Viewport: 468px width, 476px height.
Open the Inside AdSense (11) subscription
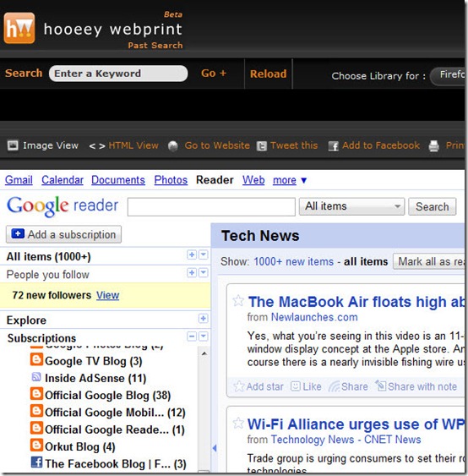point(95,378)
